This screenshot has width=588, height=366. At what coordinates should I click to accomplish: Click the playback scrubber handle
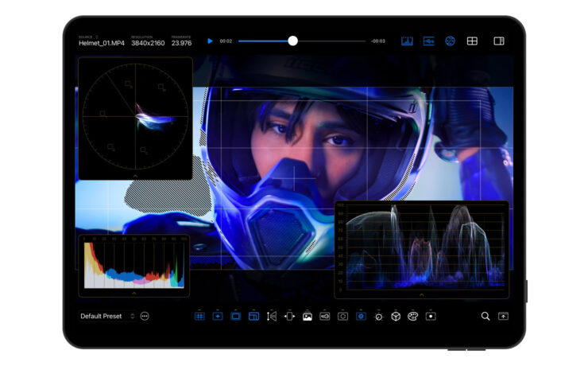coord(293,41)
